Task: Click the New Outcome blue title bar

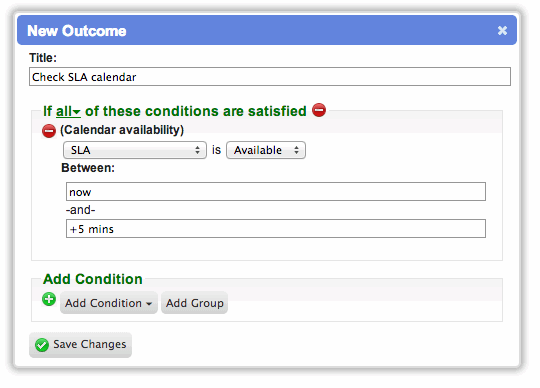Action: (x=267, y=30)
